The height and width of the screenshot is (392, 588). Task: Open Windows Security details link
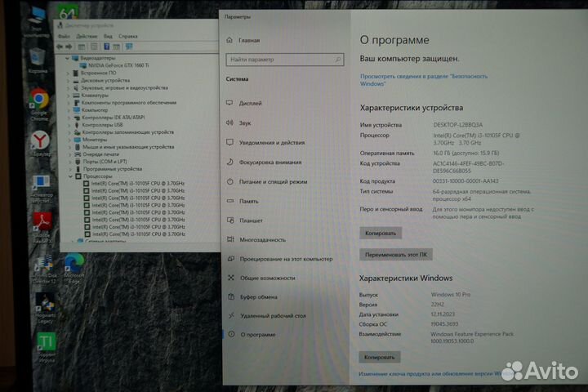[424, 80]
